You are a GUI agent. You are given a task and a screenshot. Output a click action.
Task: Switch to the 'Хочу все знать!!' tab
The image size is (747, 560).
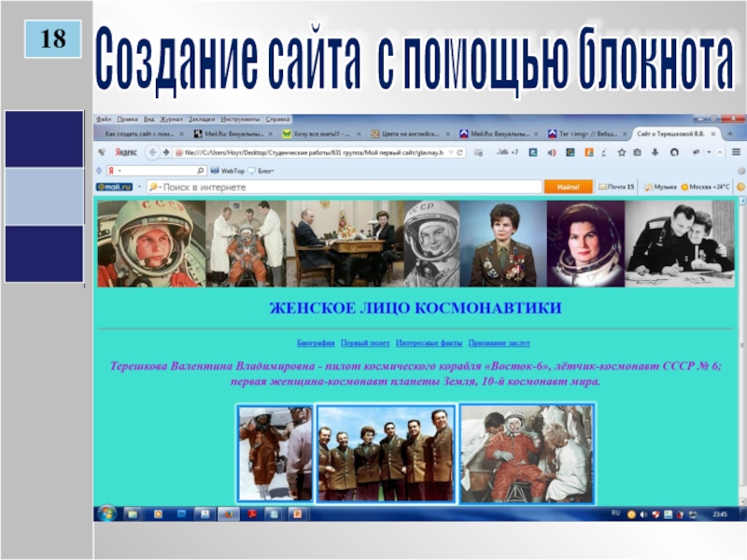pos(321,133)
